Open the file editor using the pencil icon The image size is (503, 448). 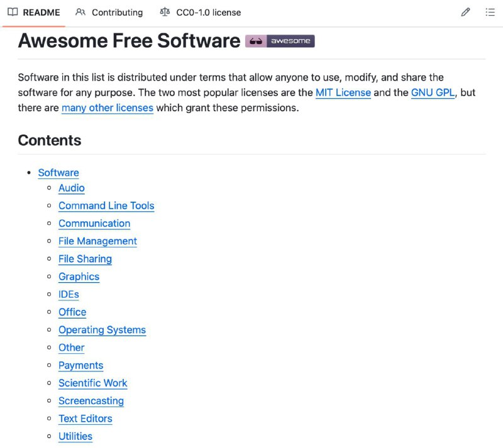click(465, 12)
